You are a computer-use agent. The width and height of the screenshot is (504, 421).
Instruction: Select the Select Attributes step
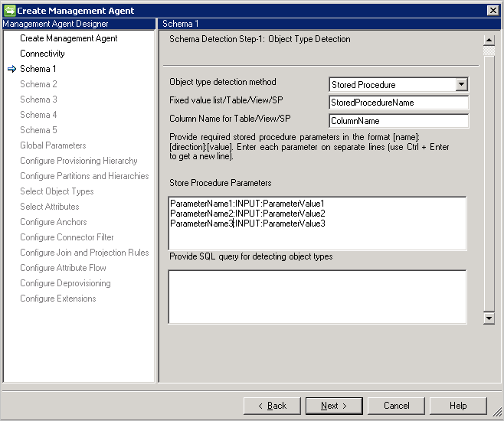(50, 207)
